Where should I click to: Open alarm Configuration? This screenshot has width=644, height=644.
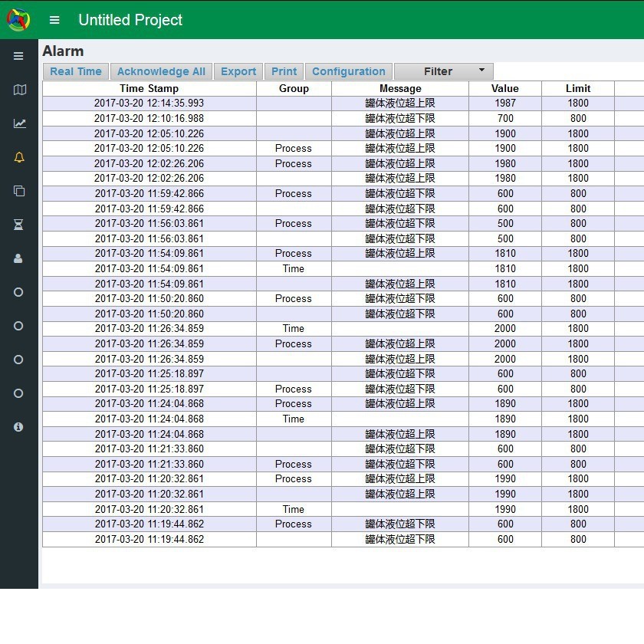[x=349, y=71]
